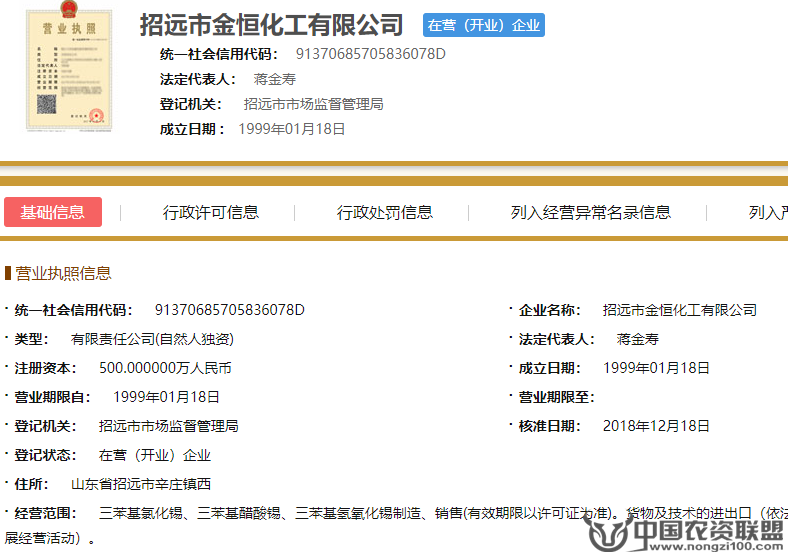Click the 统一社会信用代码 label in header

[x=219, y=54]
